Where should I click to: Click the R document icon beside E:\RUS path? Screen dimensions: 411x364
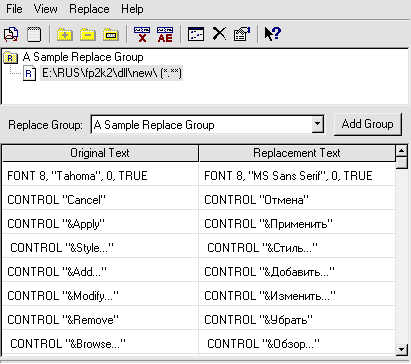click(29, 73)
